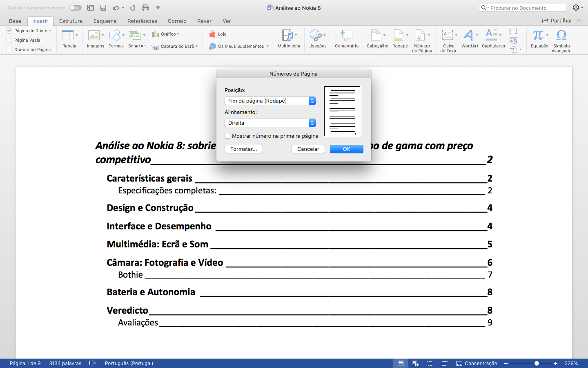Open the Formatar... page number options
This screenshot has width=588, height=368.
[243, 149]
